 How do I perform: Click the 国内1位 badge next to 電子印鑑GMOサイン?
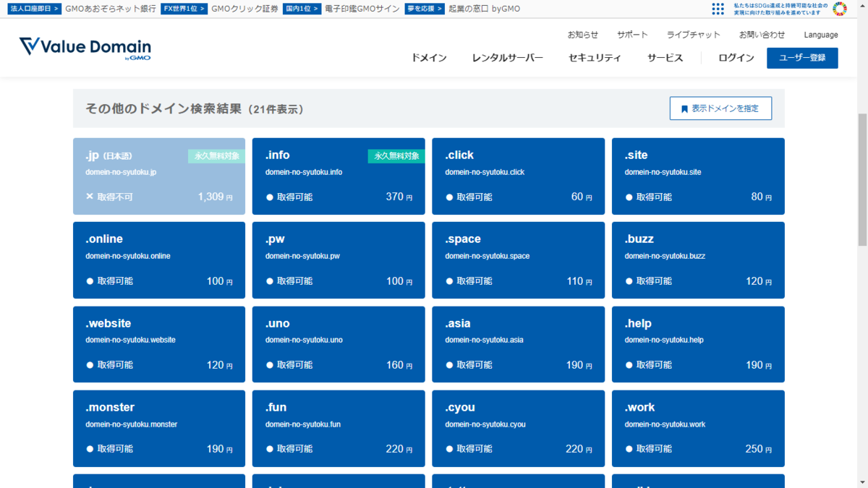(x=302, y=9)
